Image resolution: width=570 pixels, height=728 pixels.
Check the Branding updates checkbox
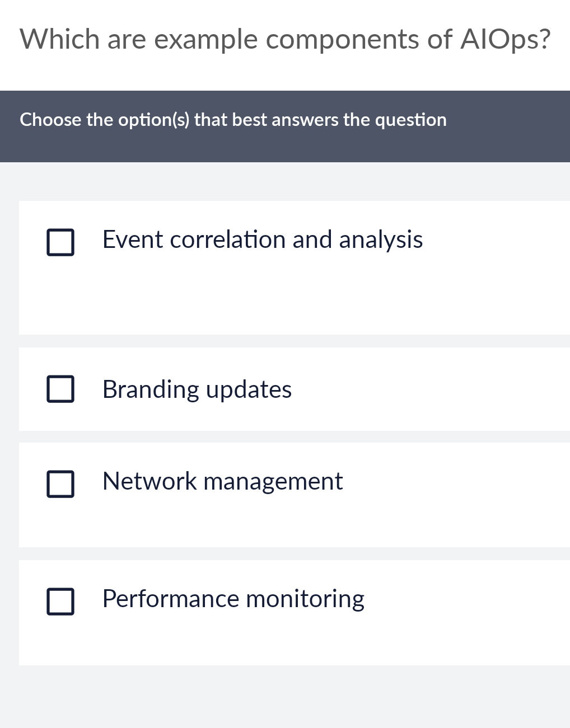[61, 389]
